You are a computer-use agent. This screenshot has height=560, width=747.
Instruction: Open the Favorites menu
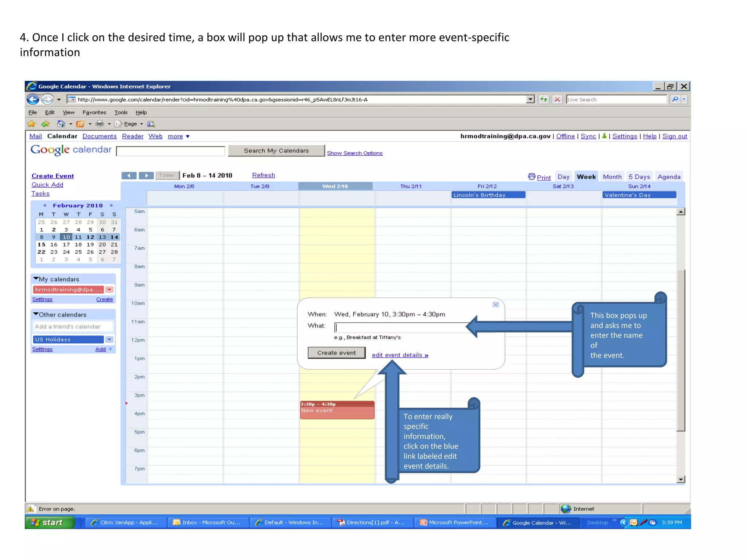(94, 112)
